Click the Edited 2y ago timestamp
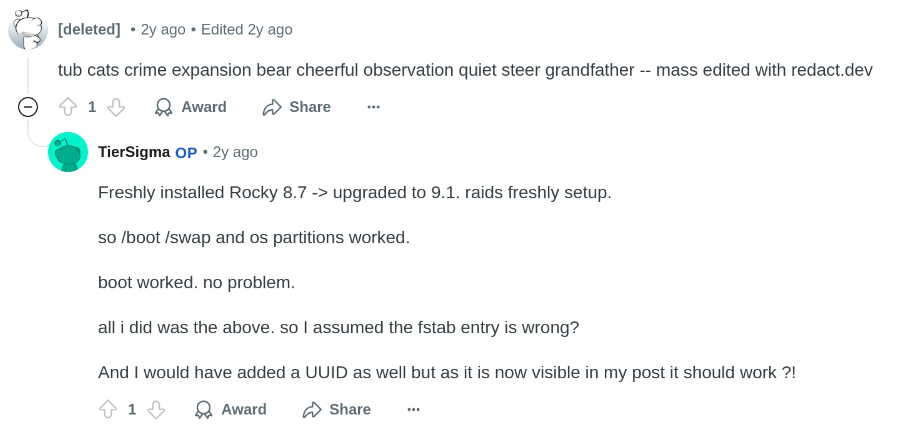 (247, 30)
